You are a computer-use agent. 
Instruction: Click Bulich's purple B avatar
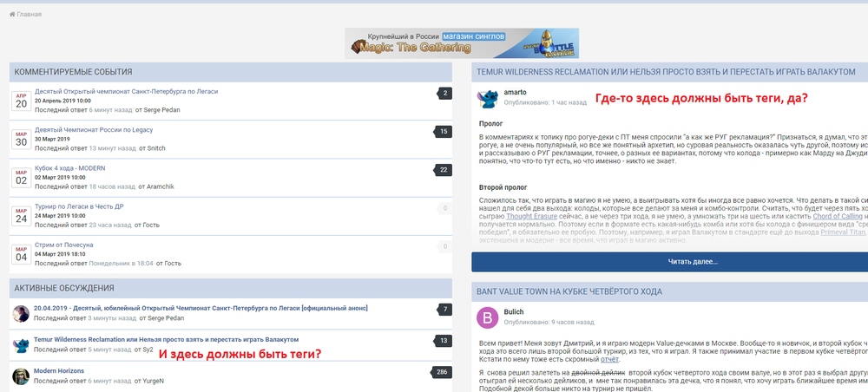point(488,317)
